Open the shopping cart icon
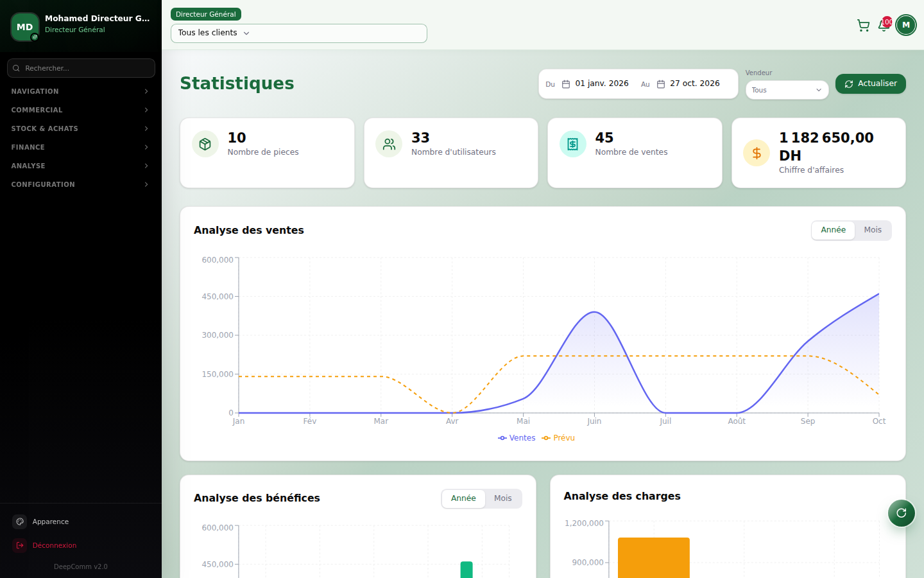Screen dimensions: 924x578 (x=863, y=26)
